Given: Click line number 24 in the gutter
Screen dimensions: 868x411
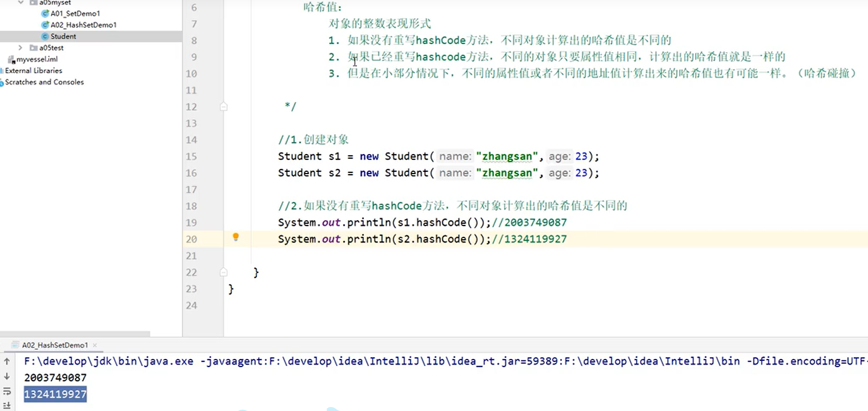Looking at the screenshot, I should 191,305.
